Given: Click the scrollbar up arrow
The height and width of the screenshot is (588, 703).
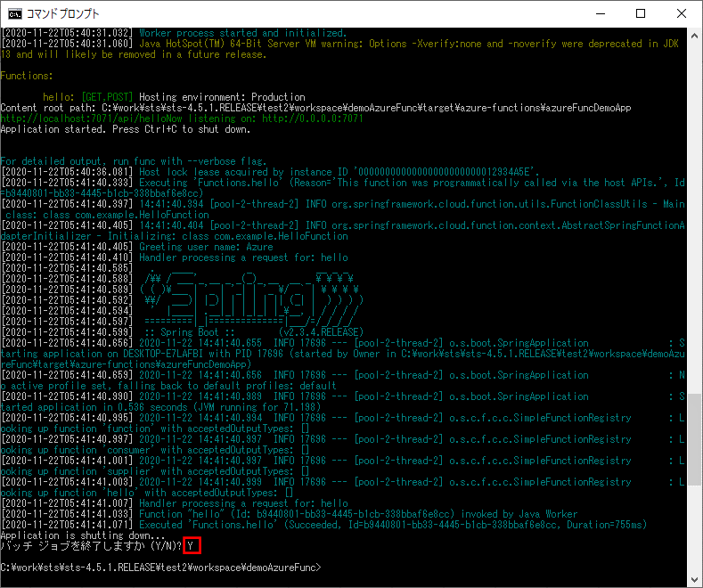Looking at the screenshot, I should [x=694, y=34].
